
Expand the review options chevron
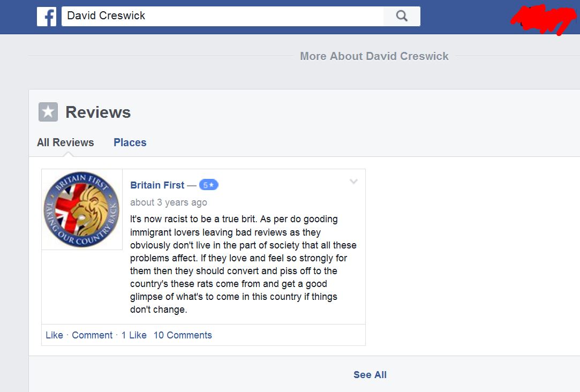click(x=353, y=182)
